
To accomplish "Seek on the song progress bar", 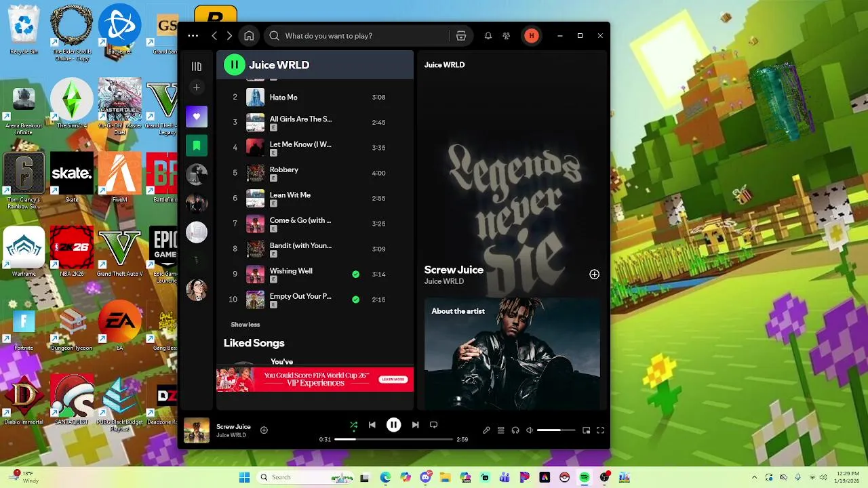I will click(393, 439).
